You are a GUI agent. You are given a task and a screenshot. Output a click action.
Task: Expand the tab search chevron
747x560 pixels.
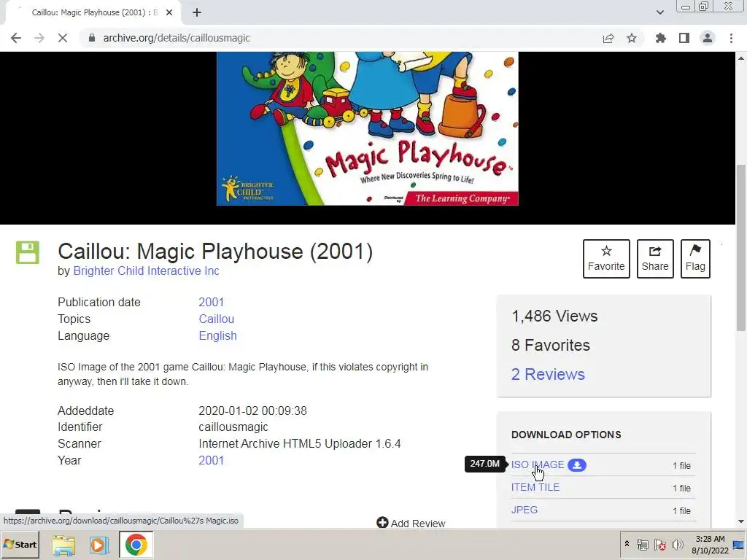(659, 12)
